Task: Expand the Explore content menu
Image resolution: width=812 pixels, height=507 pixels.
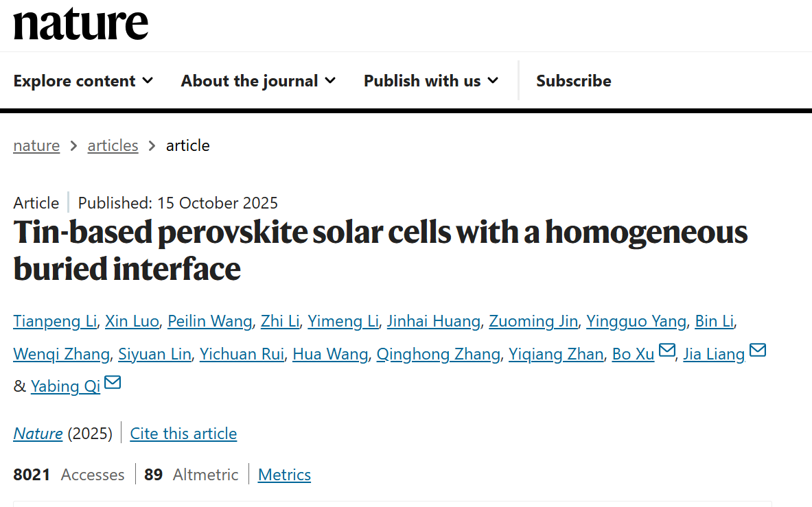Action: pos(83,81)
